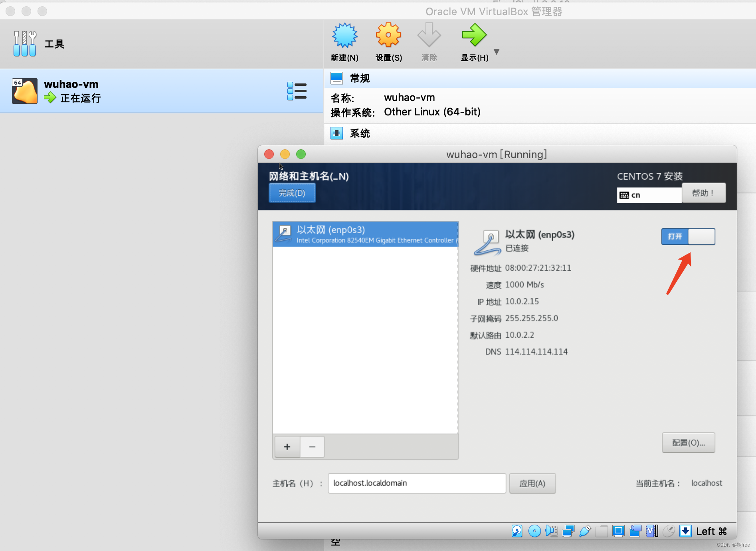The height and width of the screenshot is (551, 756).
Task: Click the 帮助! help button
Action: tap(704, 193)
